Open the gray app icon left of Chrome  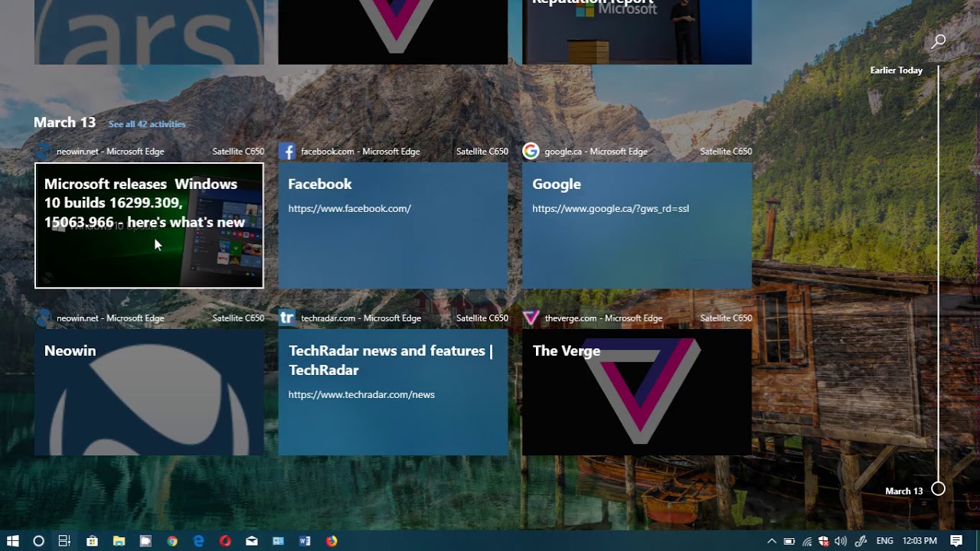145,541
